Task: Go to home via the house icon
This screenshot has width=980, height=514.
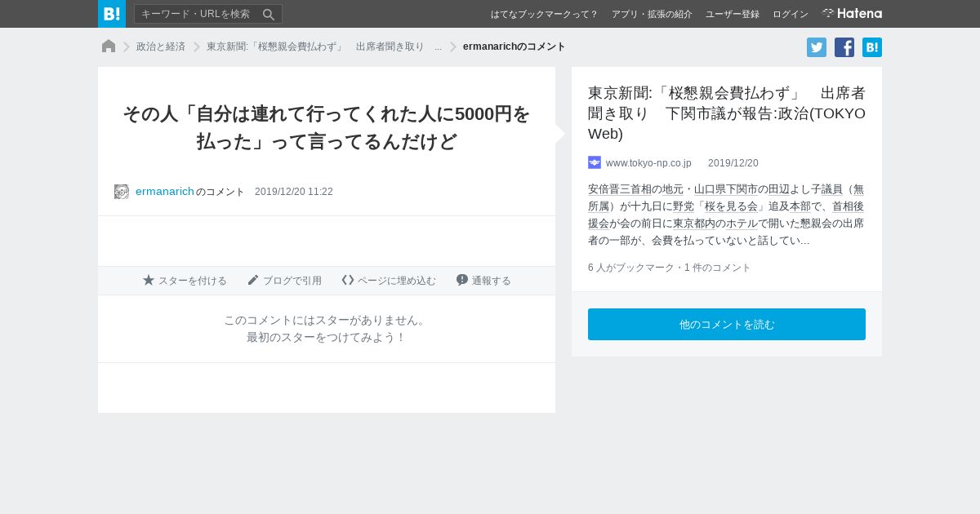Action: (109, 47)
